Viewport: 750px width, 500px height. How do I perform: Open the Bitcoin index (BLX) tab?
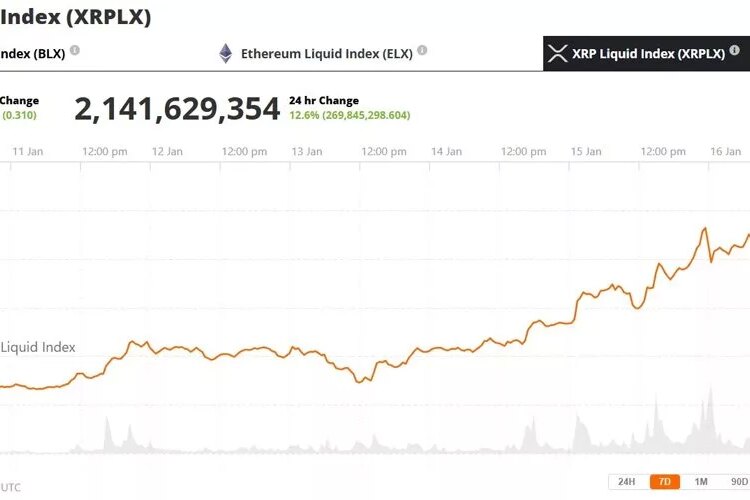click(x=32, y=54)
